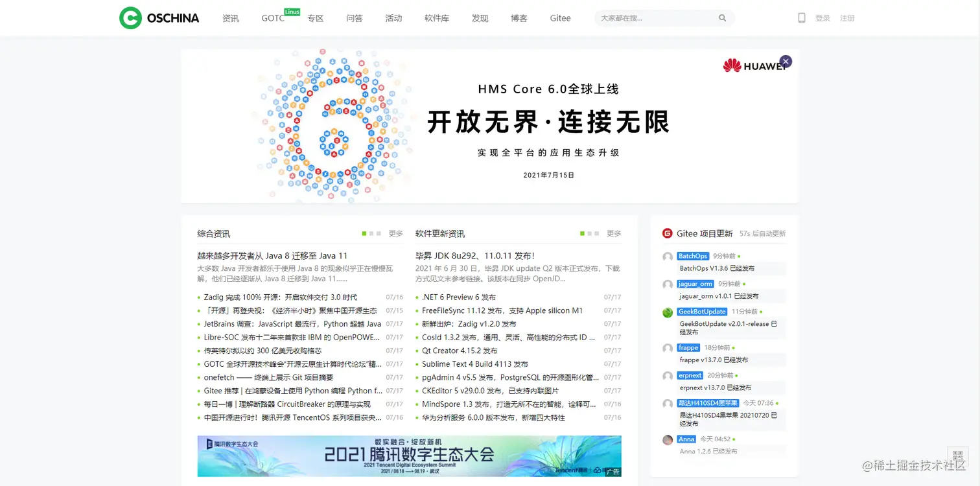Open the 传英特尔拟以约 300 亿美元 article
The height and width of the screenshot is (486, 980).
(262, 351)
